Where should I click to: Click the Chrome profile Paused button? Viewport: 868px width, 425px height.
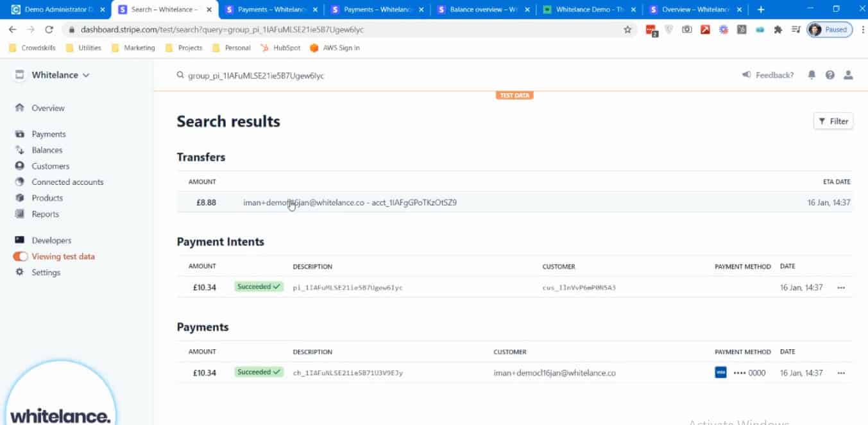[830, 30]
